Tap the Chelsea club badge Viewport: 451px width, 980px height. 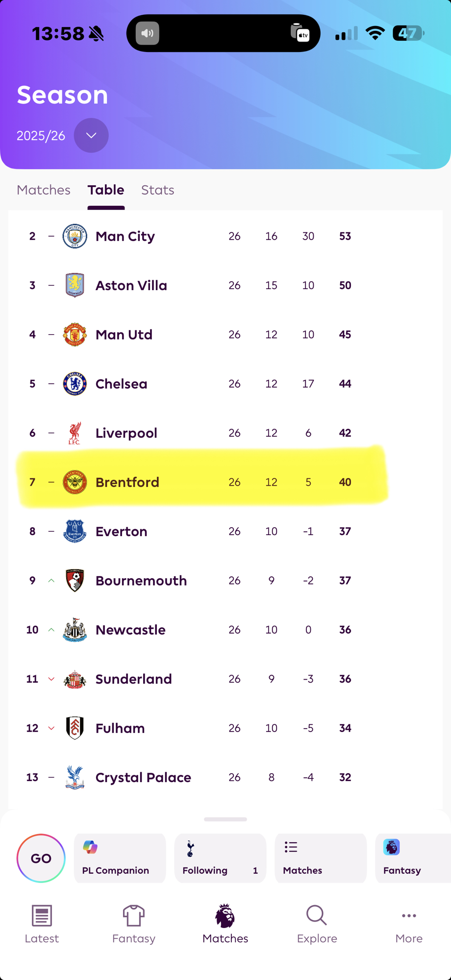[x=75, y=384]
